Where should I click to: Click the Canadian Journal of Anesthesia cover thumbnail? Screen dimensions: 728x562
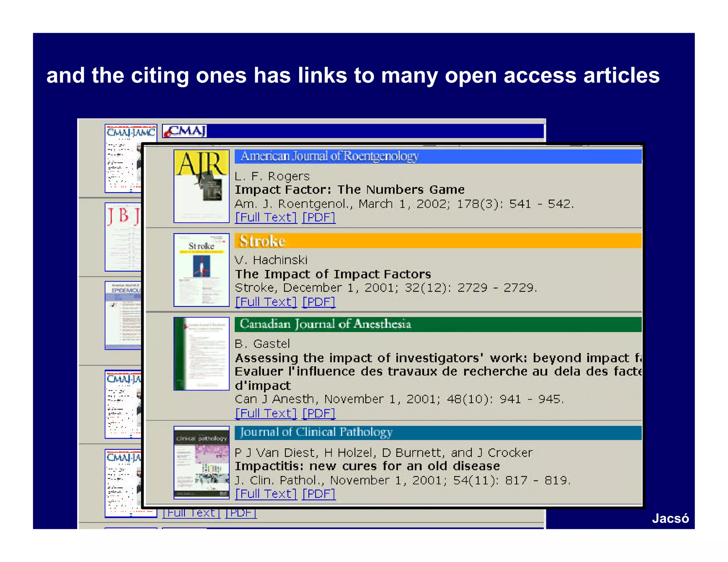[202, 354]
